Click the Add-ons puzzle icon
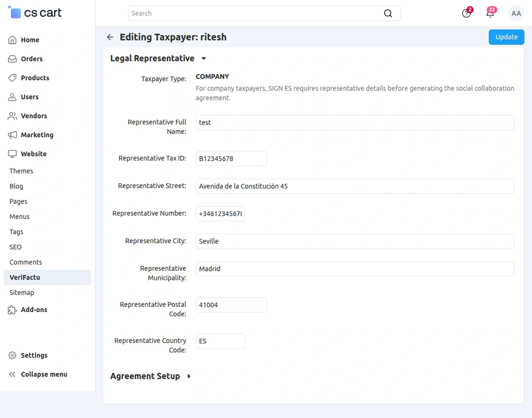 tap(12, 310)
